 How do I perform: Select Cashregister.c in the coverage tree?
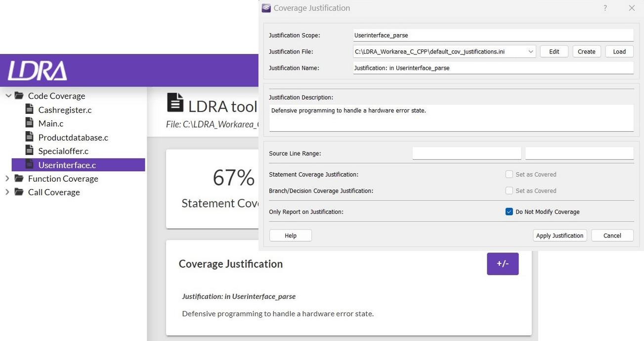(x=65, y=110)
